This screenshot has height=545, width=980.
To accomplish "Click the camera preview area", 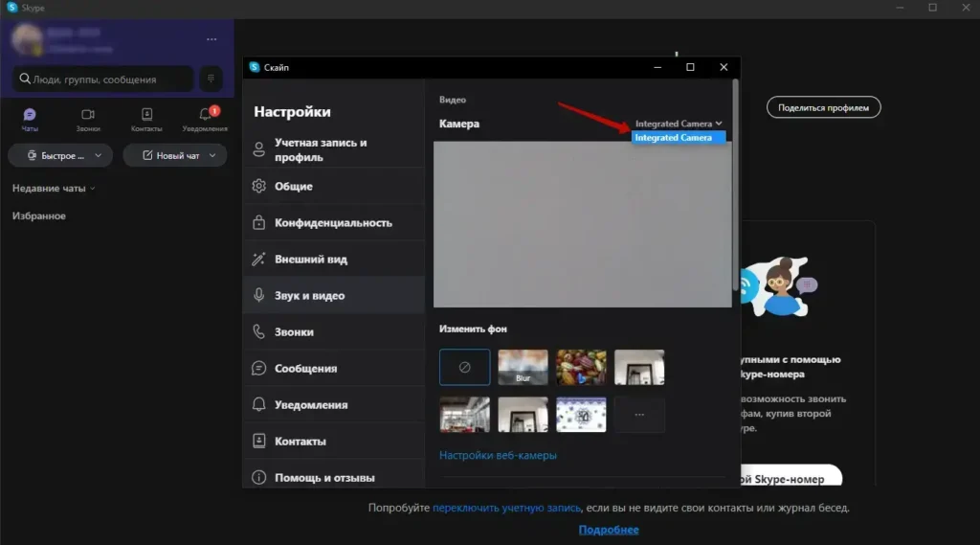I will [583, 224].
